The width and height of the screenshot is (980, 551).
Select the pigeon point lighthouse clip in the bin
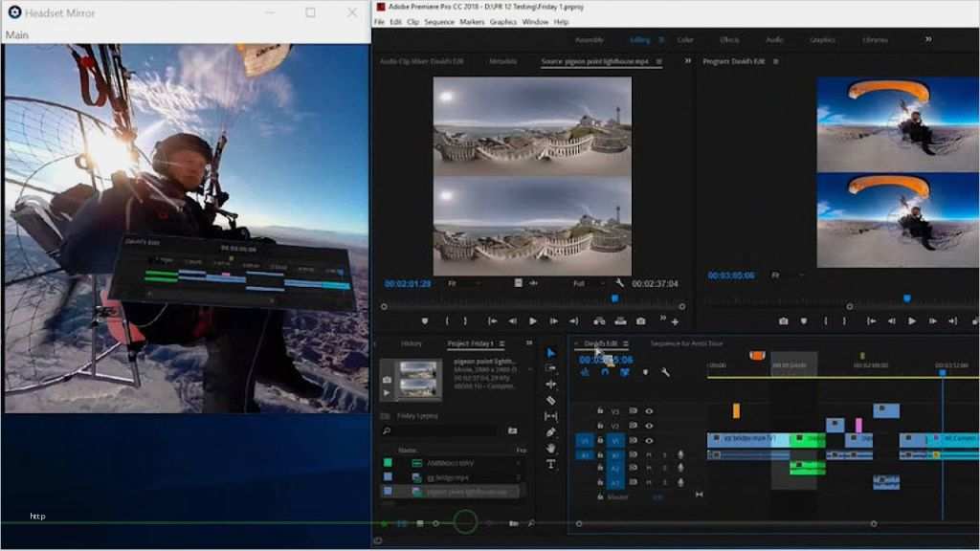[460, 490]
